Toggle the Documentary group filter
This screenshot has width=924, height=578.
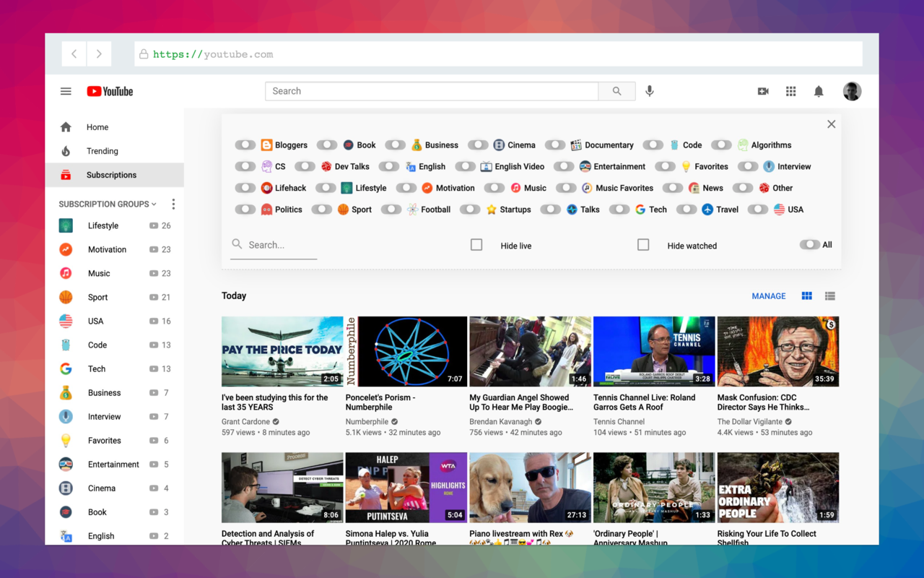click(x=555, y=145)
